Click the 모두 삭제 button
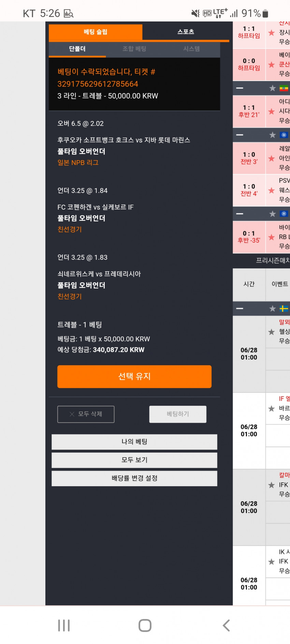 click(86, 414)
